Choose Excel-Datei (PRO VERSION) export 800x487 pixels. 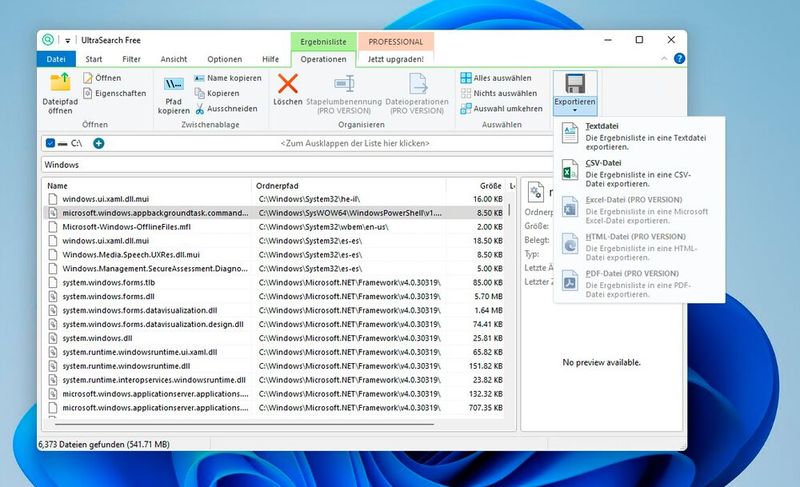[x=639, y=210]
